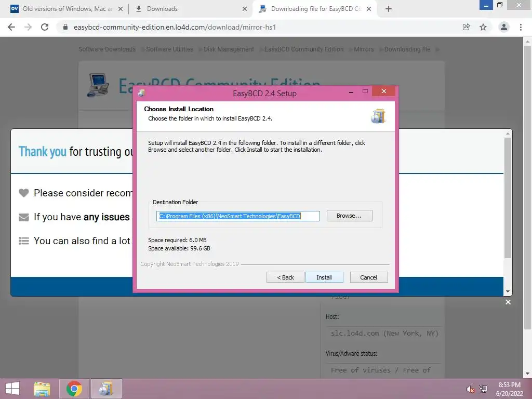Share this page icon in address bar
The height and width of the screenshot is (399, 532).
pyautogui.click(x=466, y=27)
